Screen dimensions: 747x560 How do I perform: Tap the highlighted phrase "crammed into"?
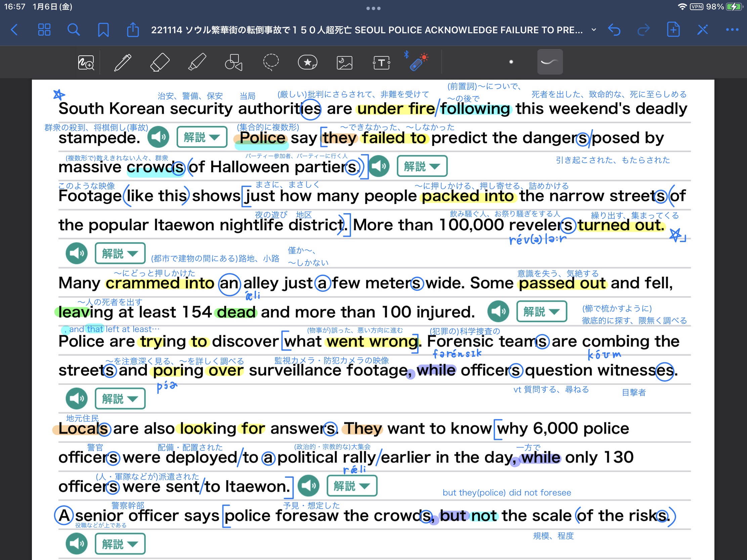click(160, 283)
